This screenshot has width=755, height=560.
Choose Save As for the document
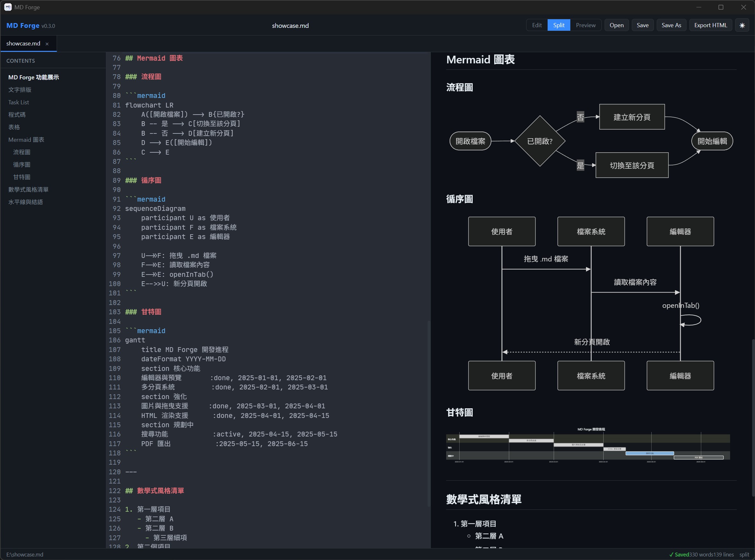click(x=671, y=25)
